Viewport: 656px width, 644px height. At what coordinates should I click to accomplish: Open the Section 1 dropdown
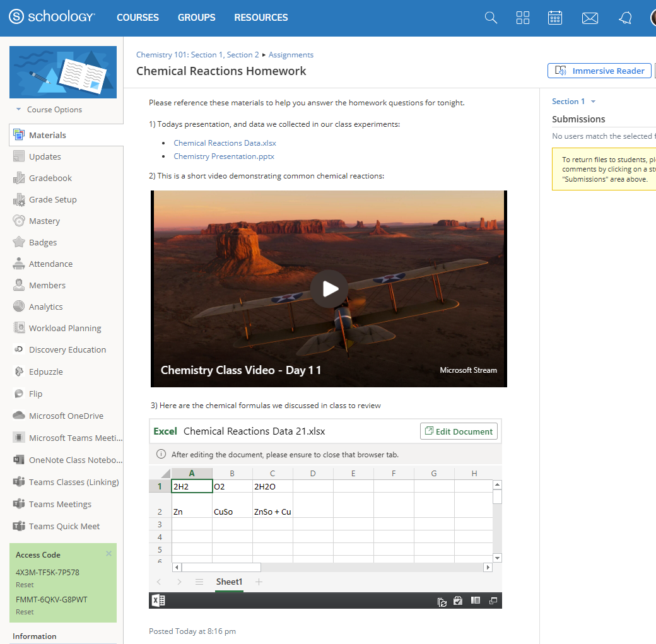[573, 102]
